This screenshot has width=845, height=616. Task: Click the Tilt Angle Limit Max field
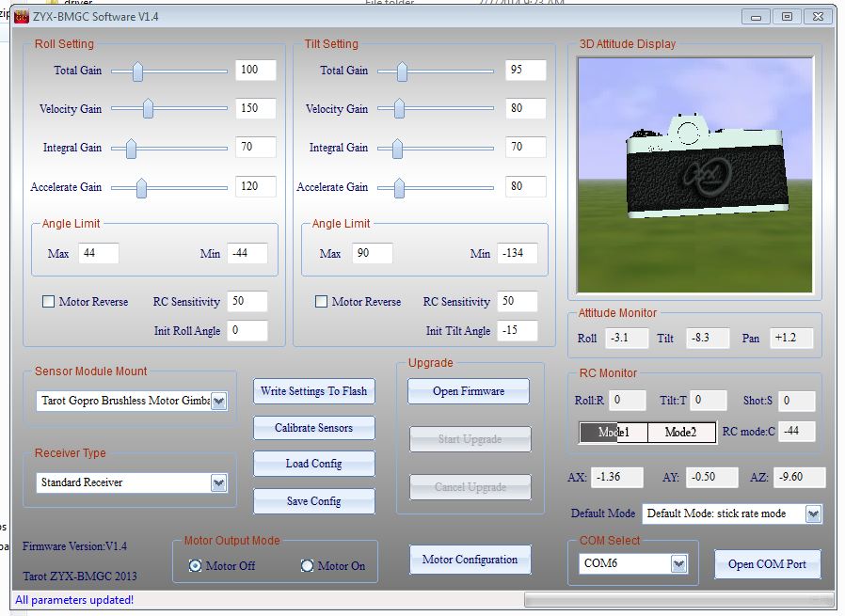coord(373,253)
